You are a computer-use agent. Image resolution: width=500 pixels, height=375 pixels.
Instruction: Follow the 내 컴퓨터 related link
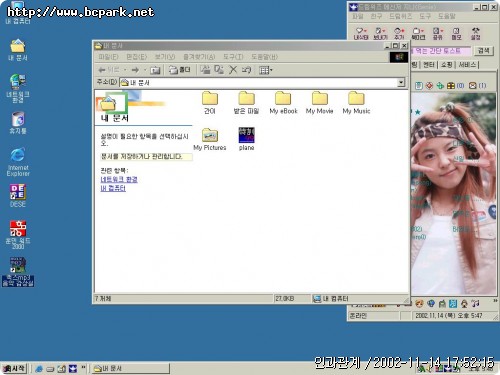[113, 188]
